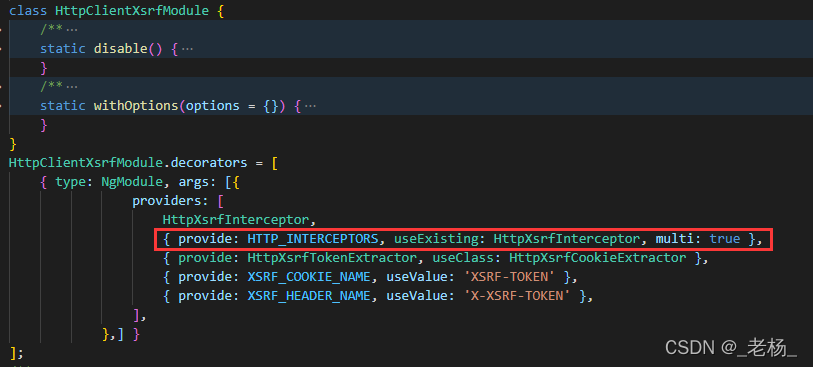Place cursor on the 'disable' method name
The width and height of the screenshot is (813, 367).
[121, 49]
